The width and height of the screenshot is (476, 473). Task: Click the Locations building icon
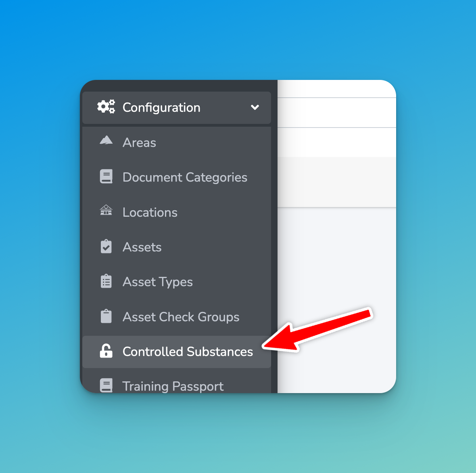coord(106,210)
